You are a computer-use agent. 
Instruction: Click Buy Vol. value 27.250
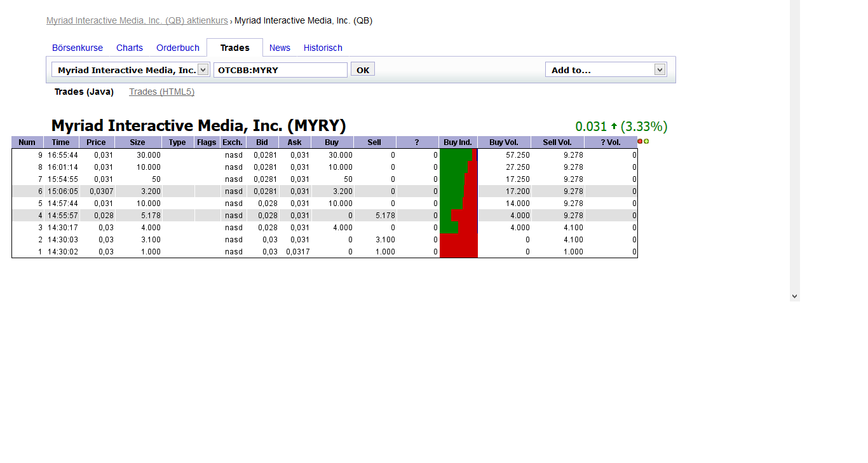[x=518, y=167]
